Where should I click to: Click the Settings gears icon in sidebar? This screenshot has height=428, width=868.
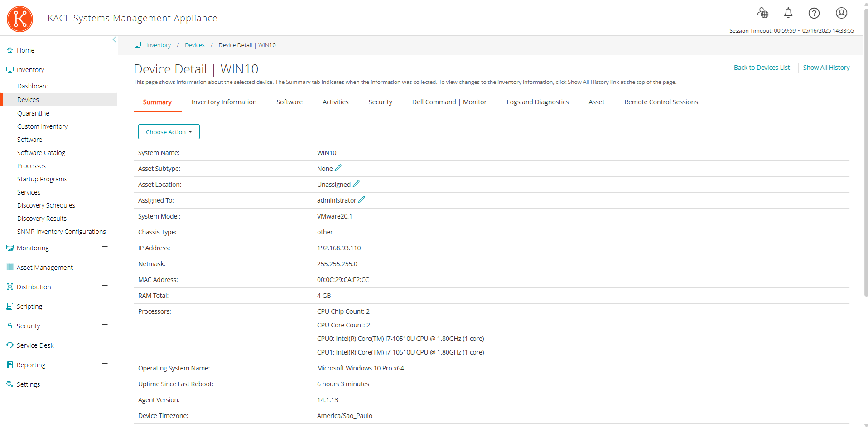tap(10, 384)
